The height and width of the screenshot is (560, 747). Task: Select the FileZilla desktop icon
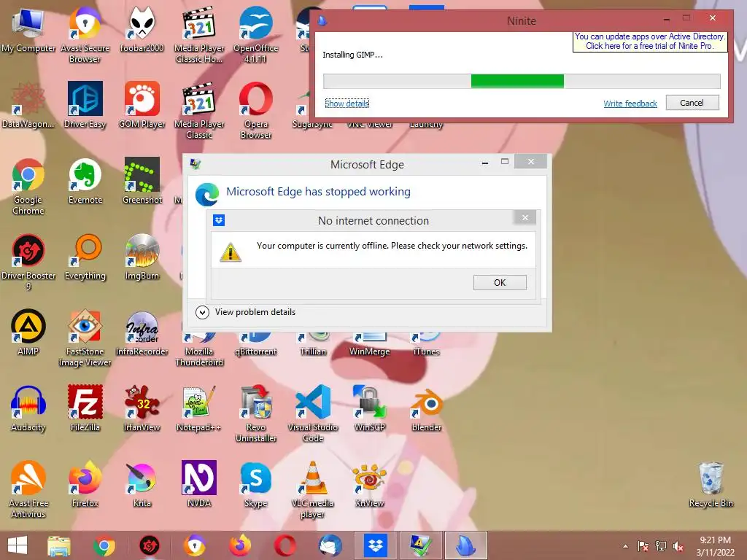85,408
